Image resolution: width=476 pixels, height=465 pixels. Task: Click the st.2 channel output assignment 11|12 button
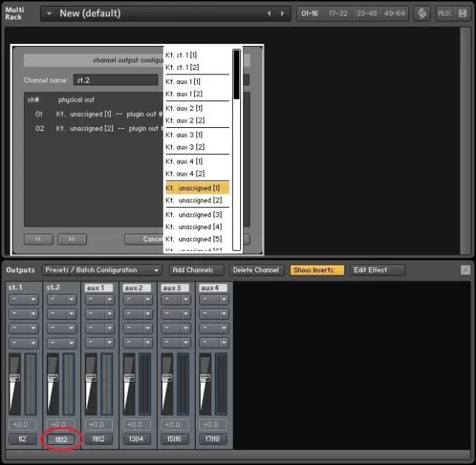(x=59, y=440)
